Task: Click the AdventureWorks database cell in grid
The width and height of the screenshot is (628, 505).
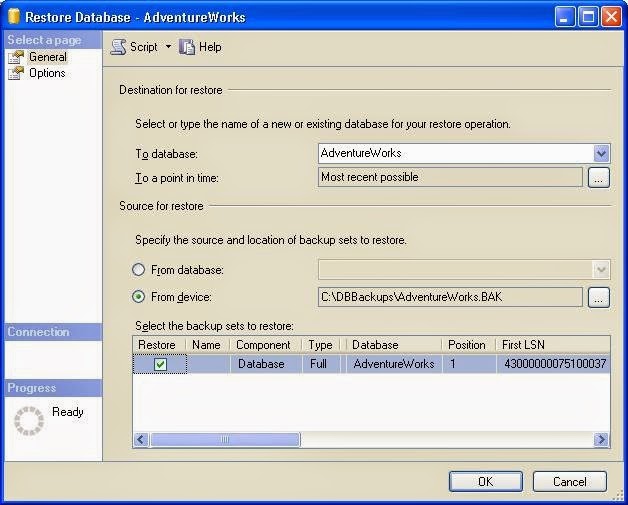Action: point(394,364)
